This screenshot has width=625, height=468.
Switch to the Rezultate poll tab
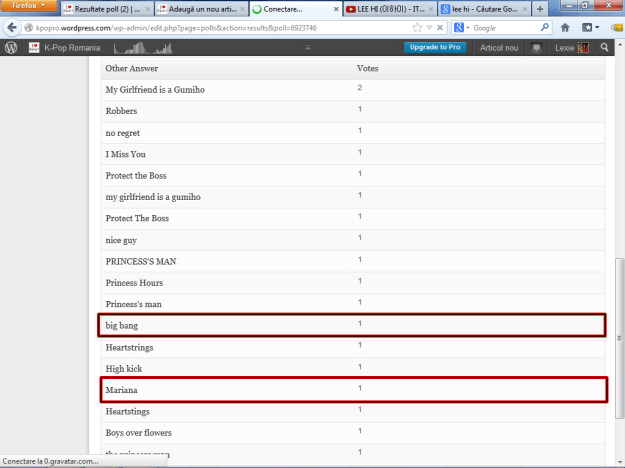103,9
